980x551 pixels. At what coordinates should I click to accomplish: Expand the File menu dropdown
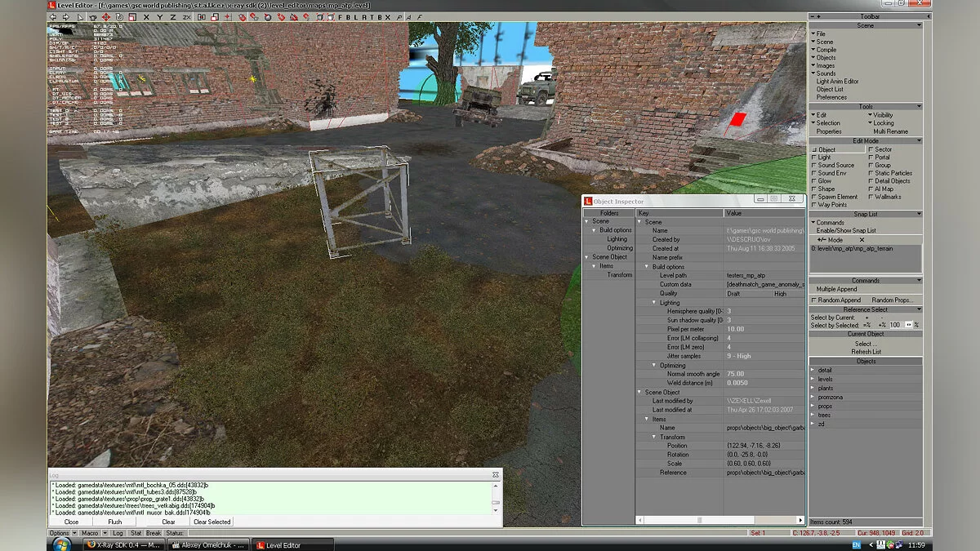click(x=817, y=34)
